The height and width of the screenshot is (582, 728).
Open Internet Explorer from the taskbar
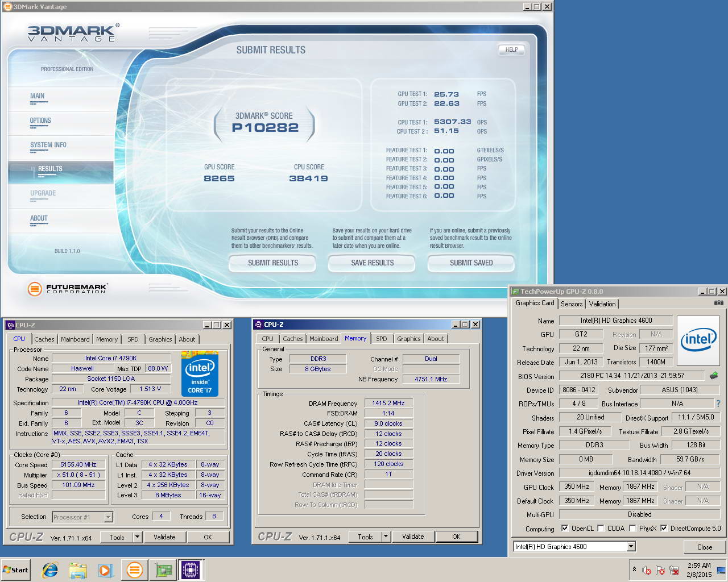(50, 569)
